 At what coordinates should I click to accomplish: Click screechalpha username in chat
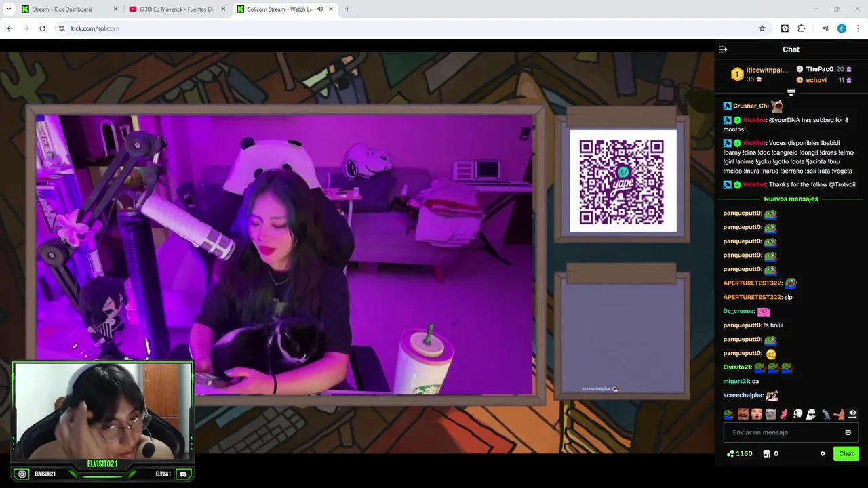[x=743, y=395]
